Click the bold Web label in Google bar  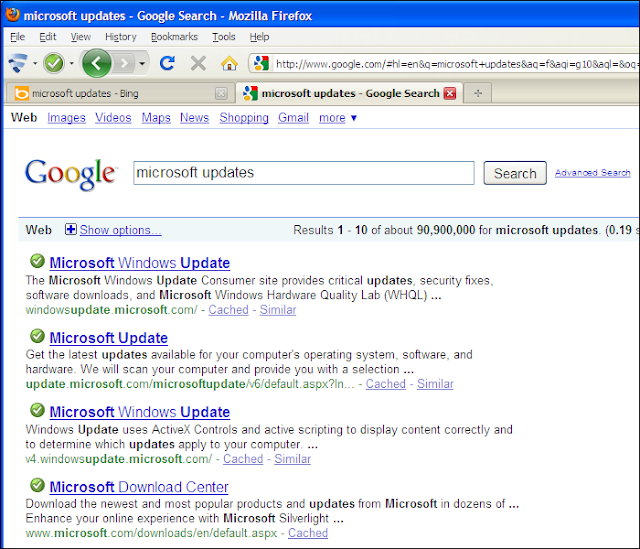tap(24, 118)
